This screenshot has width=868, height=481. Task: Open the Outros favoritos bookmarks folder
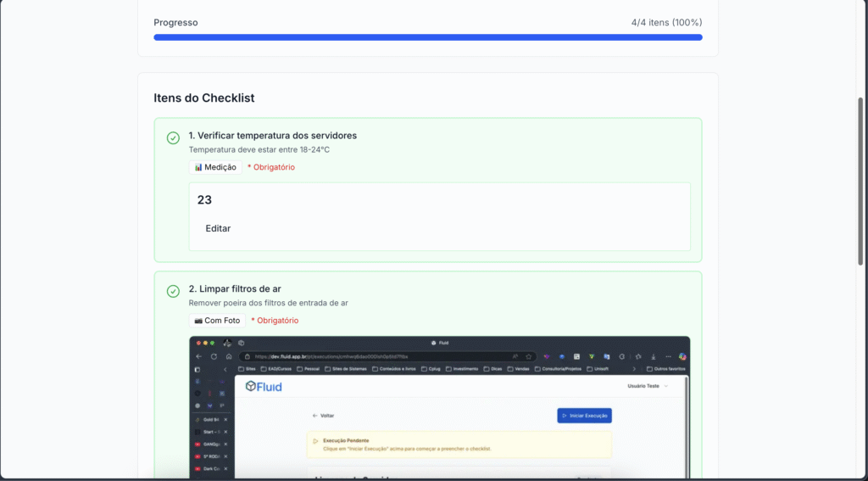(x=665, y=369)
